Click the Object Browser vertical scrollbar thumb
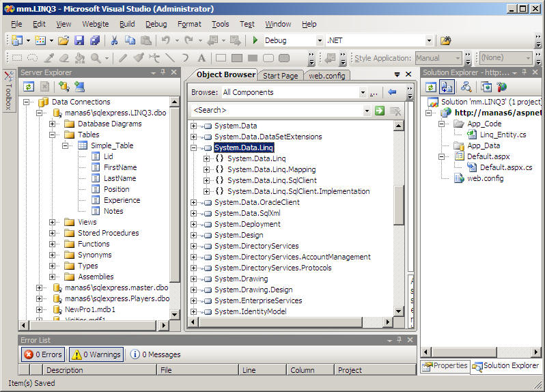 tap(399, 206)
